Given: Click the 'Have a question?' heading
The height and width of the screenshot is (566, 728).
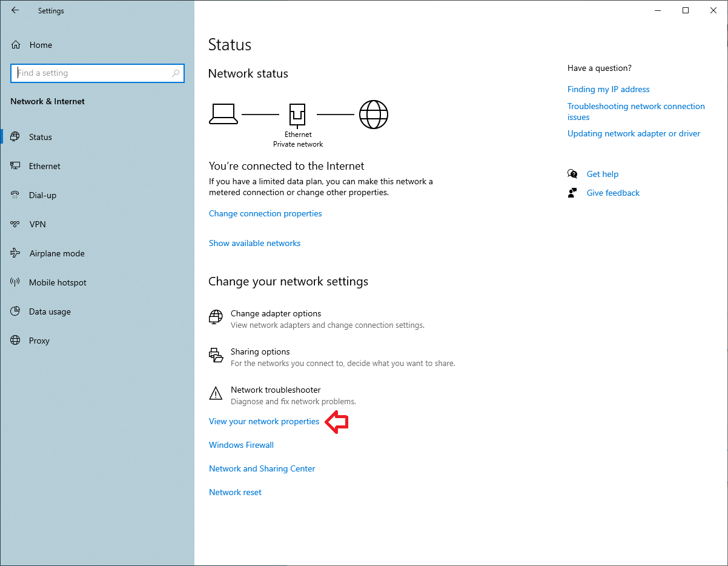Looking at the screenshot, I should coord(600,68).
